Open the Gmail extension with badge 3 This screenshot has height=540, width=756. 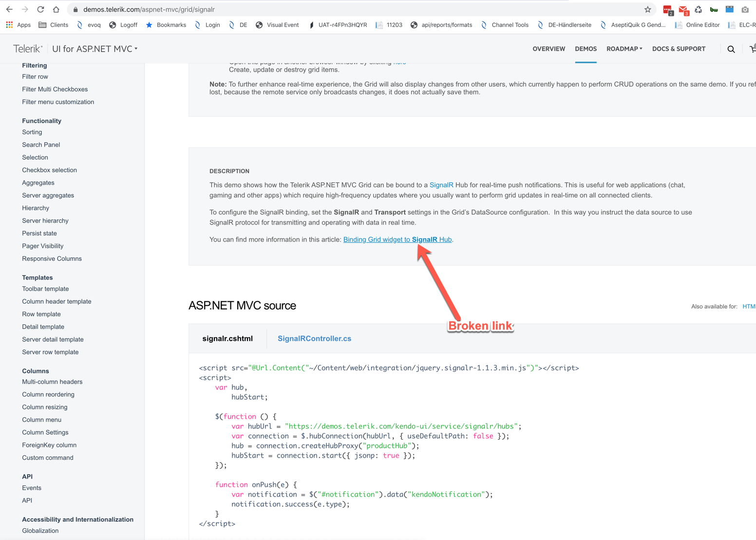pyautogui.click(x=683, y=10)
